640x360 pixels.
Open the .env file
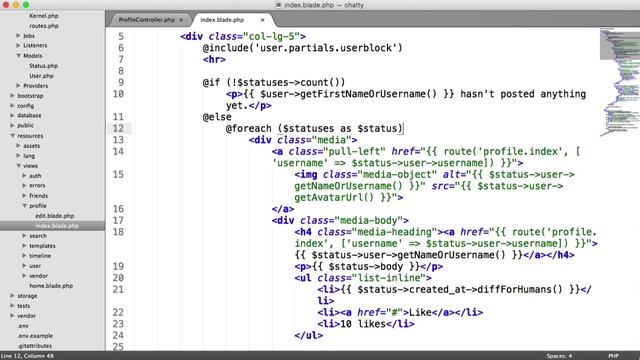tap(23, 326)
